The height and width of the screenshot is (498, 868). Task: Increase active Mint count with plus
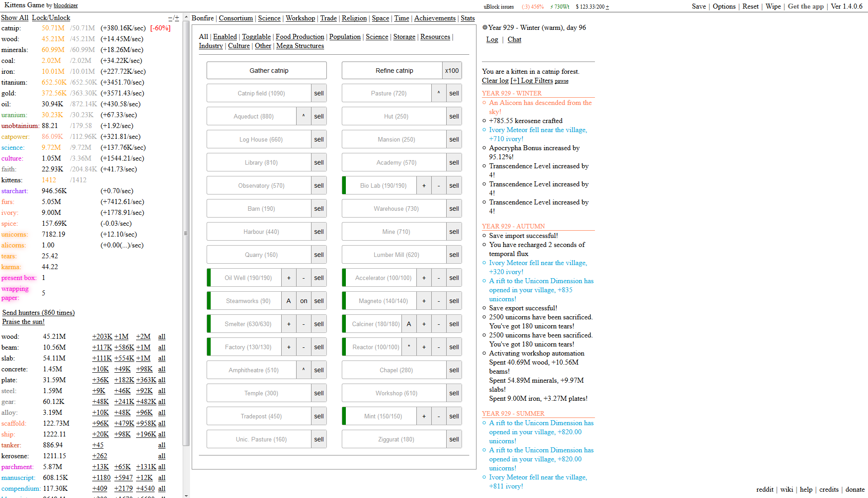click(x=424, y=416)
